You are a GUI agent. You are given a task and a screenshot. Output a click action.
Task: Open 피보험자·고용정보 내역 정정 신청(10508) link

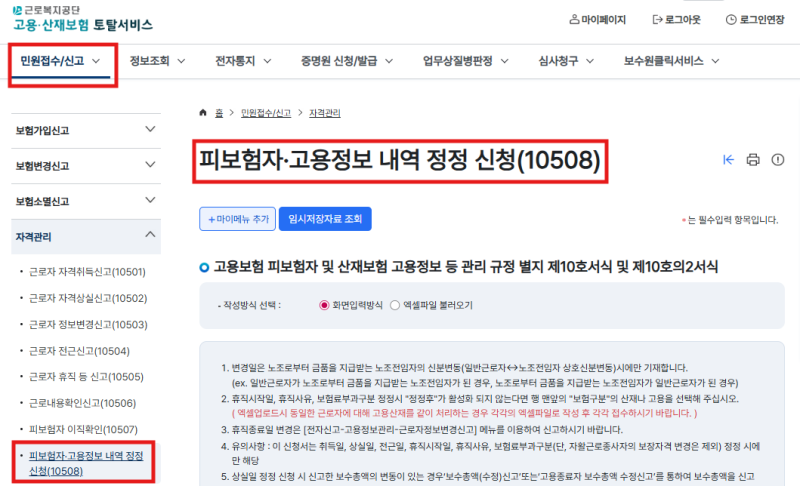(86, 463)
